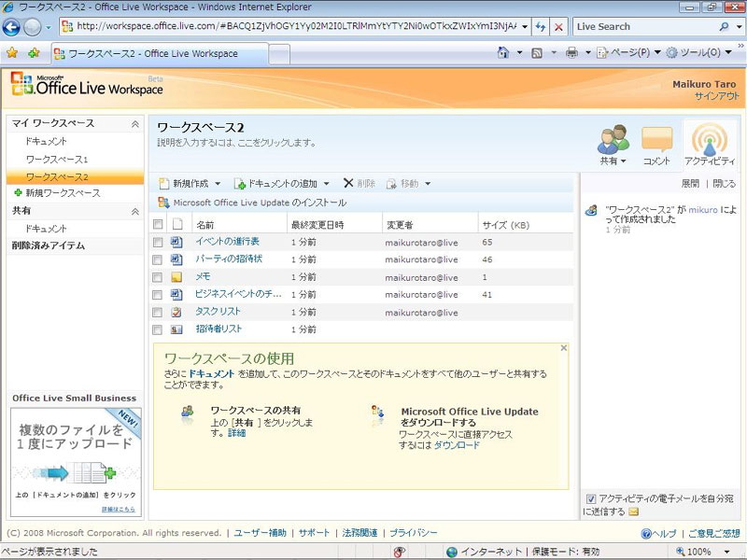Click the 削除 (Delete) X icon
747x560 pixels.
point(348,183)
